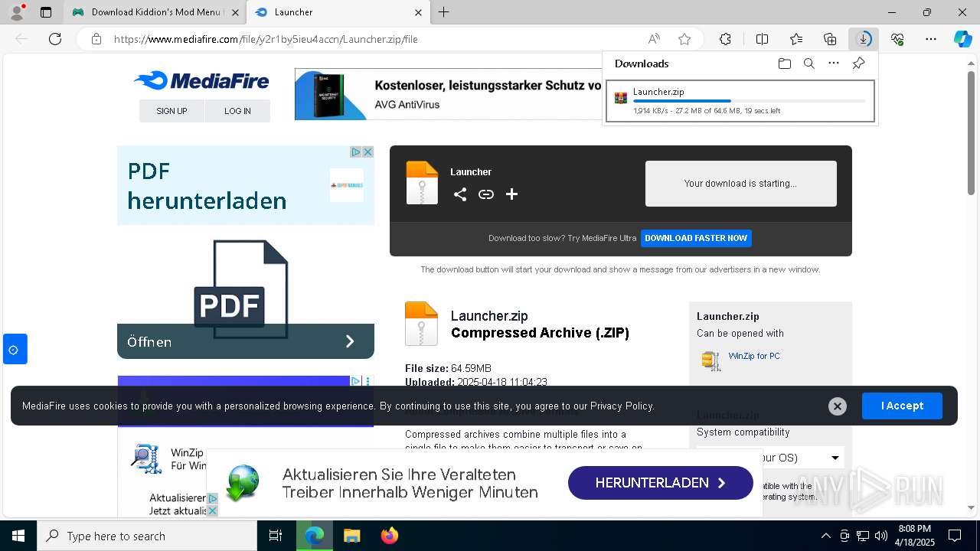Accept cookies with I Accept button
Image resolution: width=980 pixels, height=551 pixels.
pyautogui.click(x=902, y=406)
